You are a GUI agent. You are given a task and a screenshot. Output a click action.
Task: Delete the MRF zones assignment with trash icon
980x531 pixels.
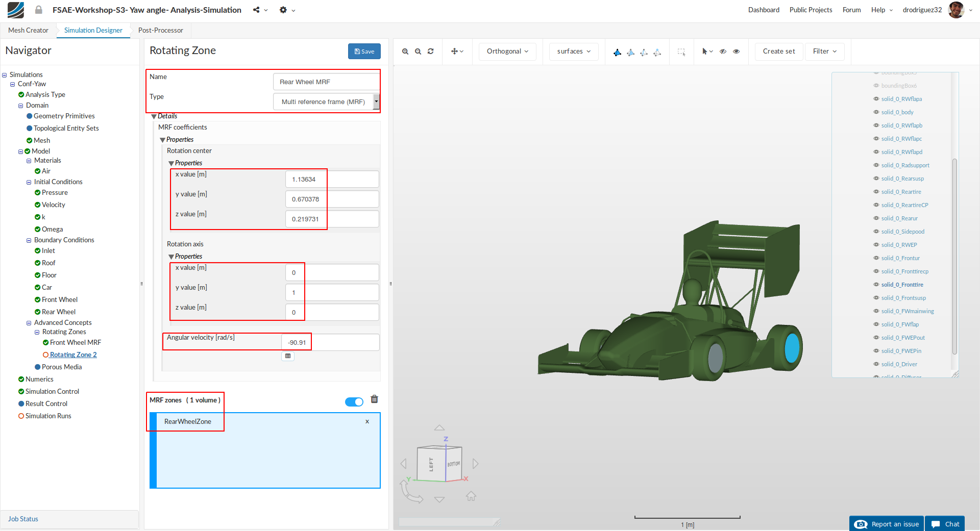374,399
